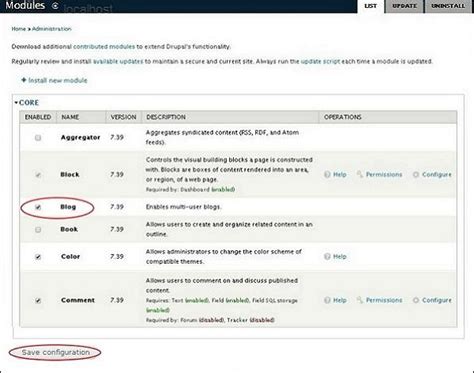474x373 pixels.
Task: Click the Save configuration button
Action: point(55,352)
